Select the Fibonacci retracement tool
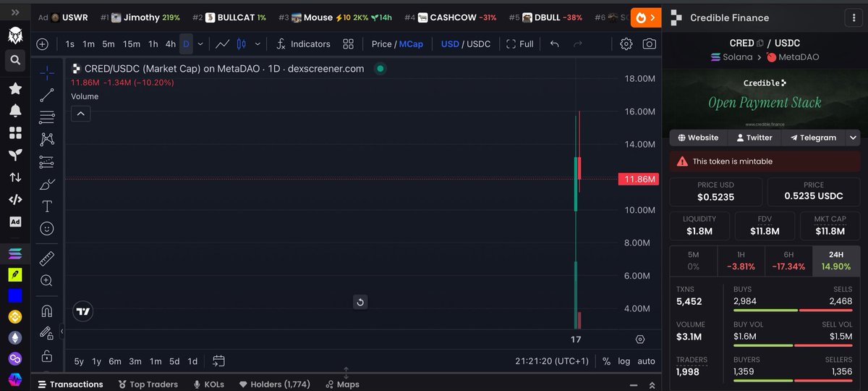868x391 pixels. coord(46,117)
